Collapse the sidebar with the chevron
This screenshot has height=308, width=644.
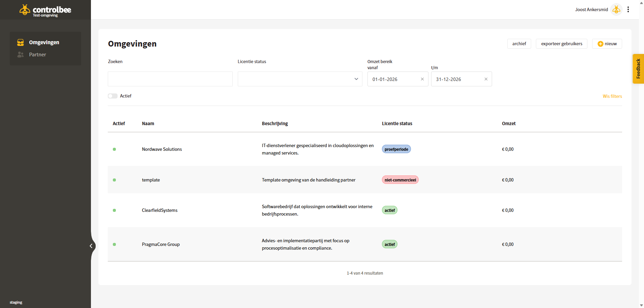[91, 246]
